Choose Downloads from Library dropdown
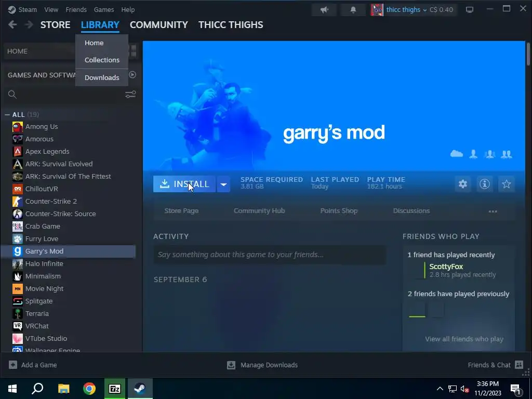532x399 pixels. [102, 77]
